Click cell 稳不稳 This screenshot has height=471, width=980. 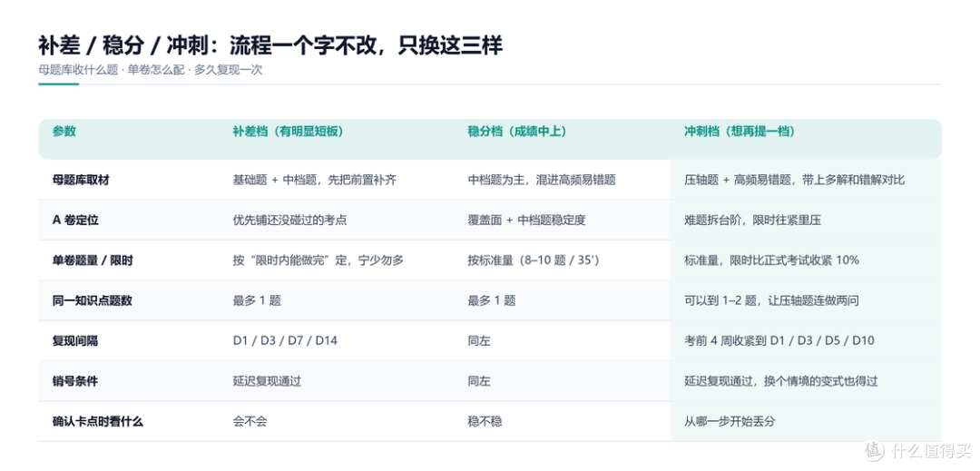(x=485, y=422)
